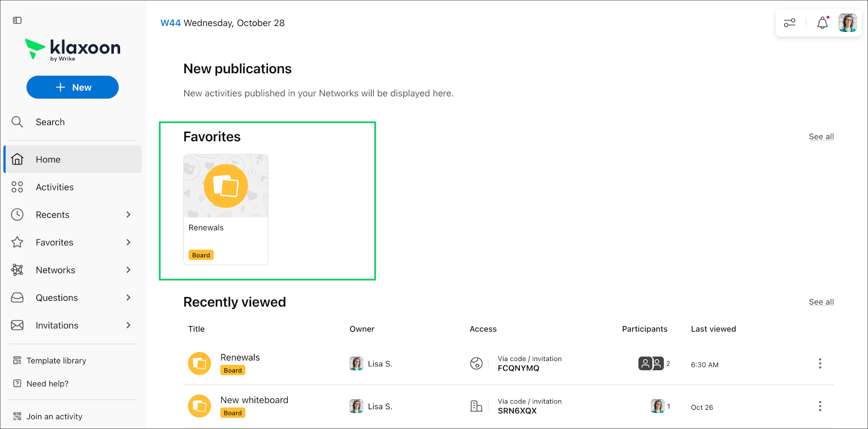Click the blue New button
The height and width of the screenshot is (429, 868).
72,87
